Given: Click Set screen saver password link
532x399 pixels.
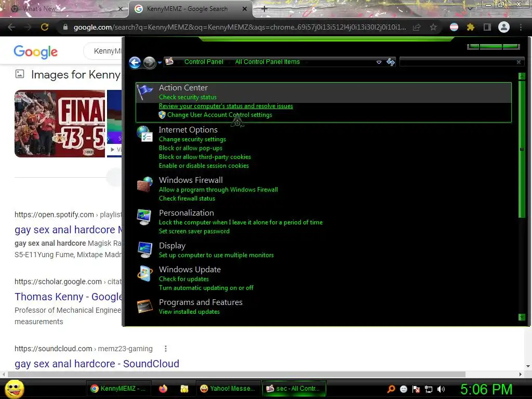Looking at the screenshot, I should (x=194, y=231).
